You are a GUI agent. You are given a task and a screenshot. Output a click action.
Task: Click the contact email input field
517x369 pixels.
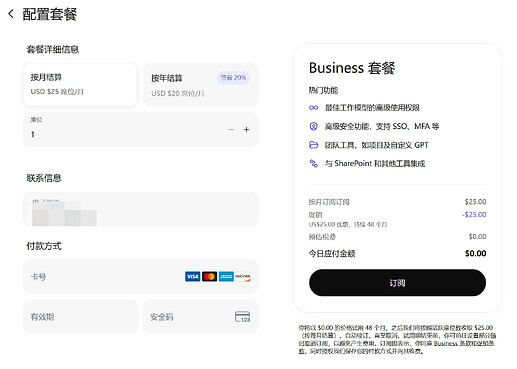click(140, 209)
